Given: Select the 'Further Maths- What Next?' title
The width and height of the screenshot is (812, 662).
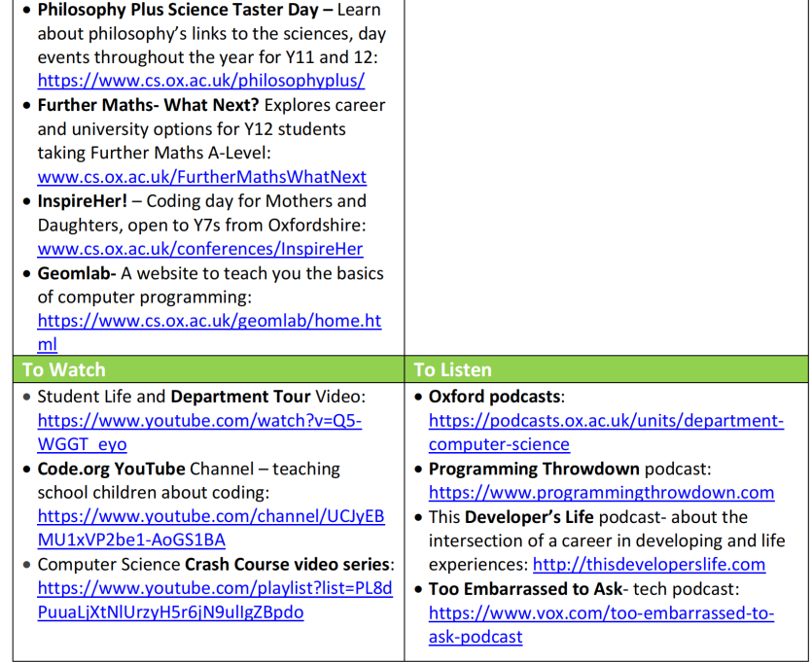Looking at the screenshot, I should (x=148, y=105).
